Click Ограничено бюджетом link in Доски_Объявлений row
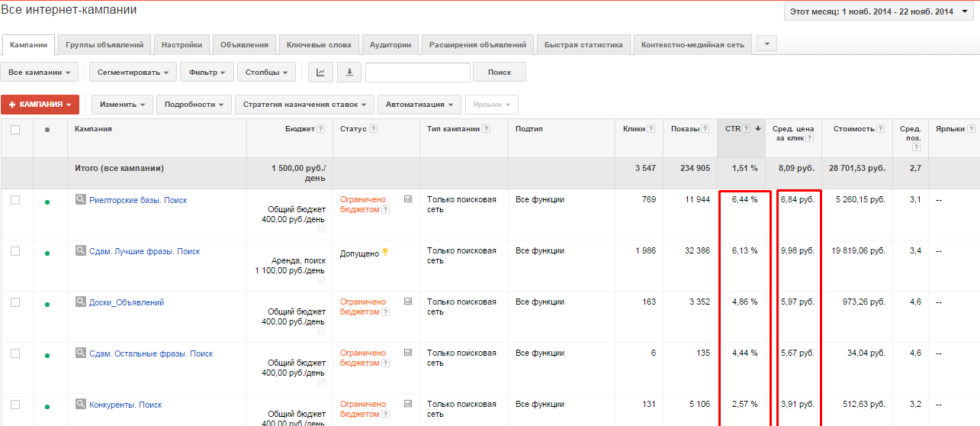The height and width of the screenshot is (426, 980). [x=363, y=307]
